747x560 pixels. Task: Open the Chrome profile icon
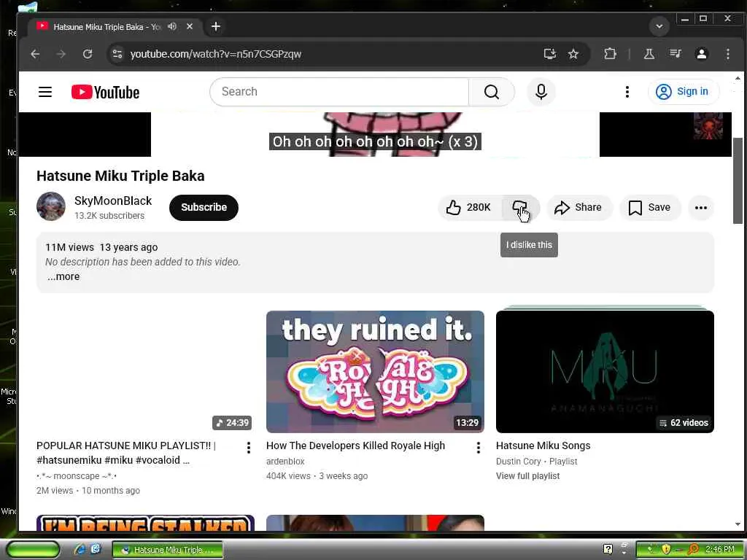point(701,54)
